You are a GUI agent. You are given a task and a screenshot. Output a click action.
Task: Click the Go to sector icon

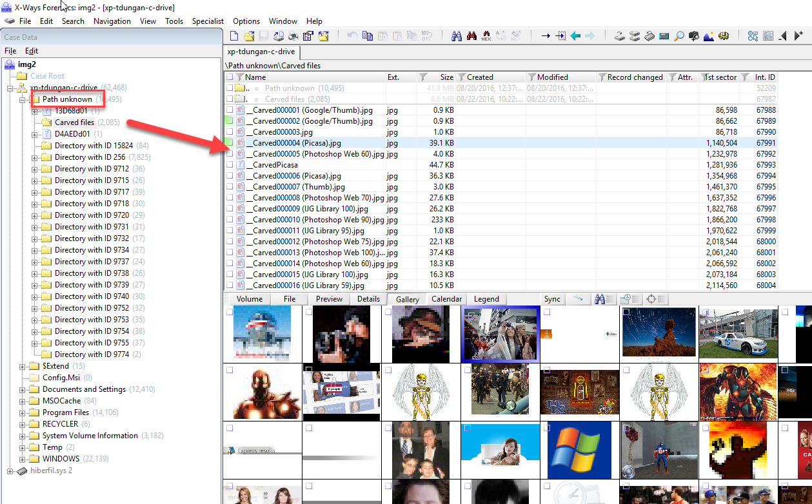pyautogui.click(x=560, y=36)
